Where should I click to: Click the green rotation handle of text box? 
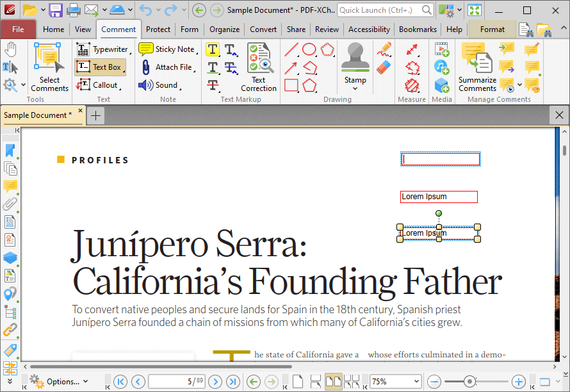[x=439, y=213]
